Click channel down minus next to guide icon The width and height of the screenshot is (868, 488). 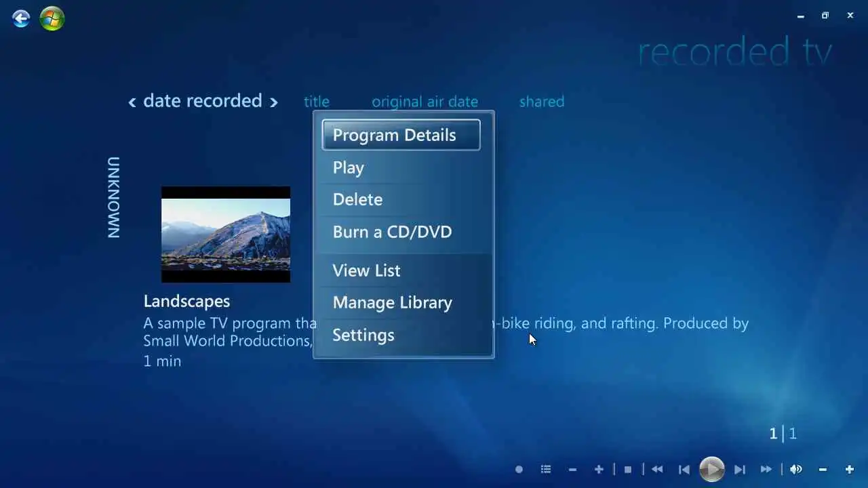click(572, 469)
